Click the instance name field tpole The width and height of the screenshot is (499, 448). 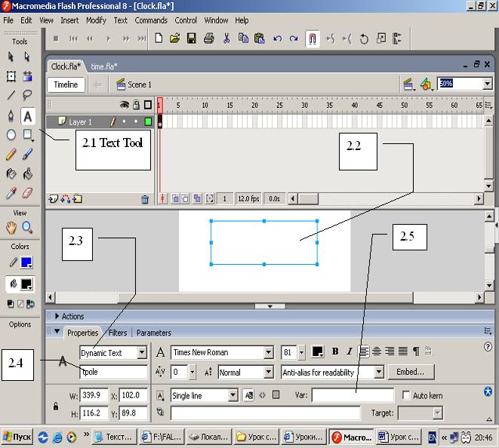pos(113,372)
